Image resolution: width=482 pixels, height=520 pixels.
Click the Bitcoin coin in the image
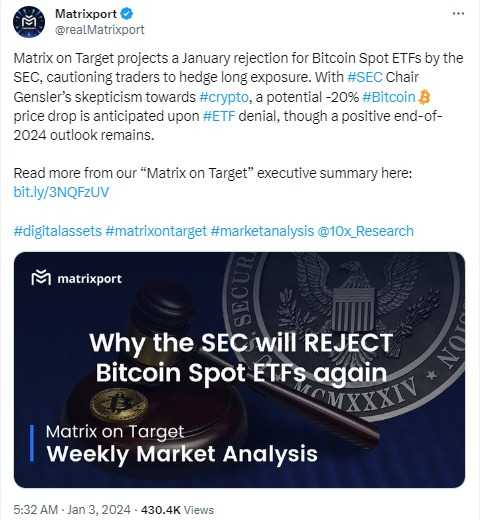click(x=119, y=404)
